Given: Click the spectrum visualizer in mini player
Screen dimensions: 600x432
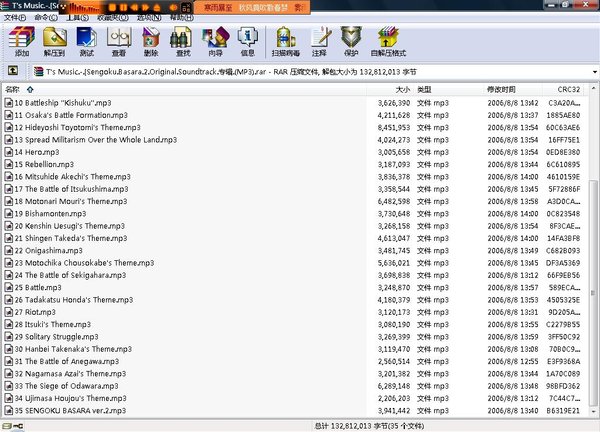Looking at the screenshot, I should click(84, 7).
